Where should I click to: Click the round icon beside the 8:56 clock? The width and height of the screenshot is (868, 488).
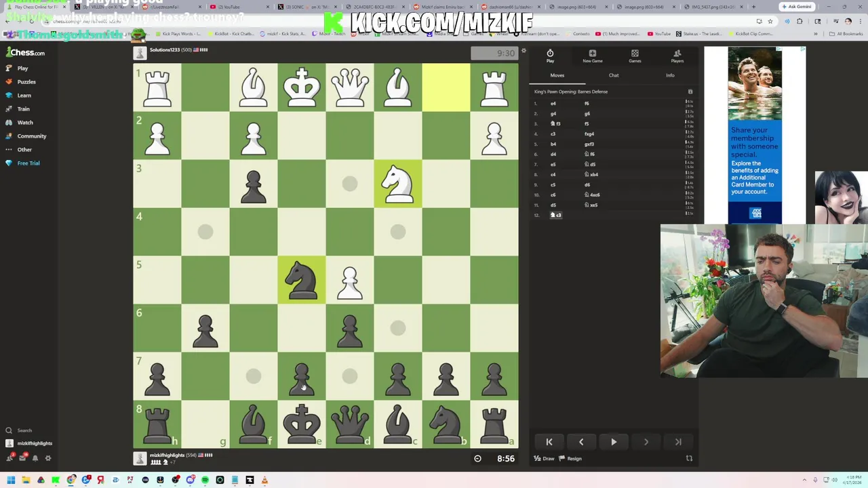point(477,459)
